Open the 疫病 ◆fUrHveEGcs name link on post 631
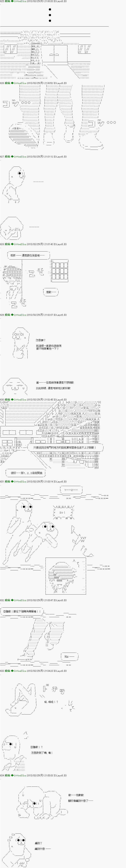This screenshot has width=126, height=868. tap(16, 481)
